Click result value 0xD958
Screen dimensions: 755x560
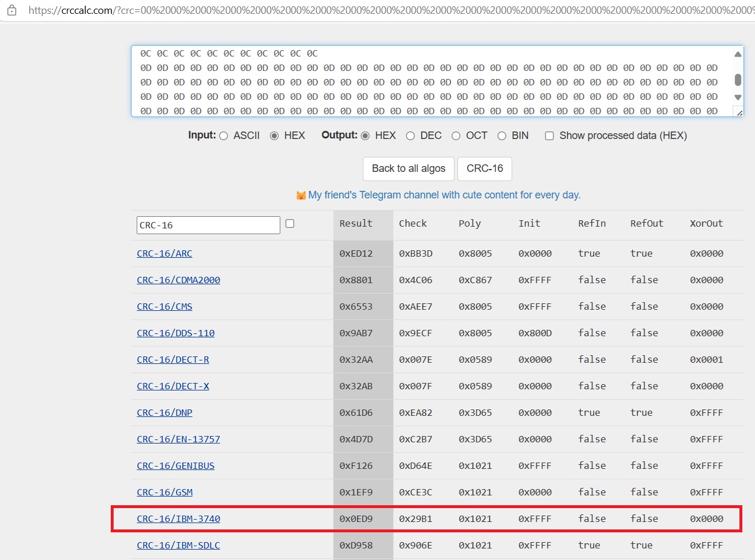click(x=356, y=545)
